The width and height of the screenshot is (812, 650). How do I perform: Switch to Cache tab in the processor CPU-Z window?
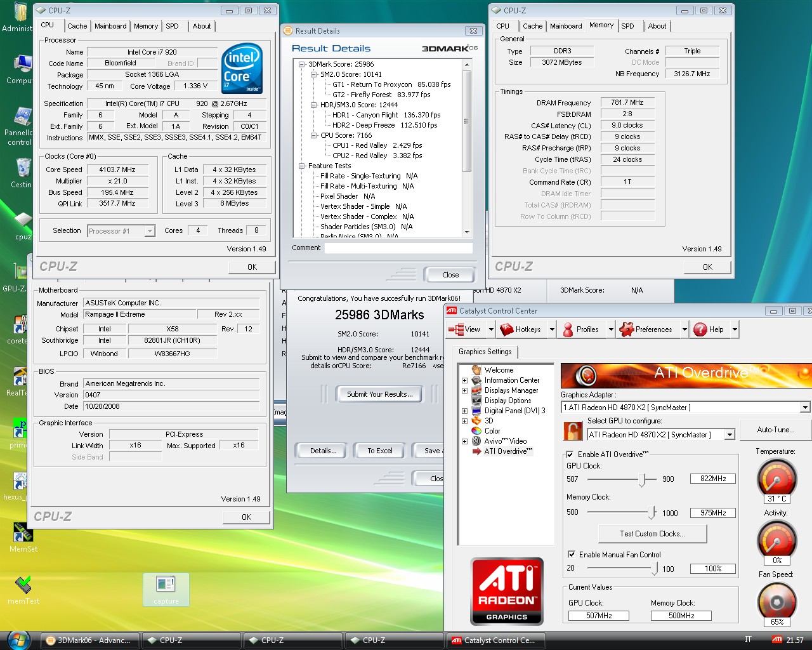77,26
